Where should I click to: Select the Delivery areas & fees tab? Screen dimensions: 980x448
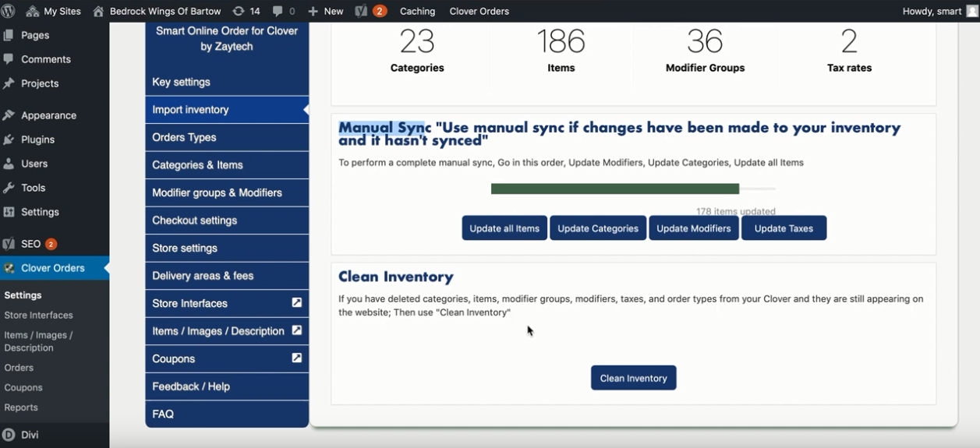tap(227, 276)
